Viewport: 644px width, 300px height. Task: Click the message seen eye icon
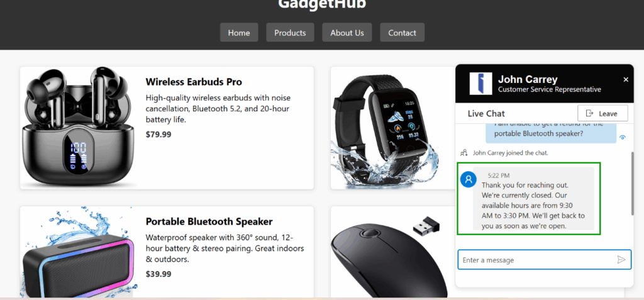click(622, 138)
